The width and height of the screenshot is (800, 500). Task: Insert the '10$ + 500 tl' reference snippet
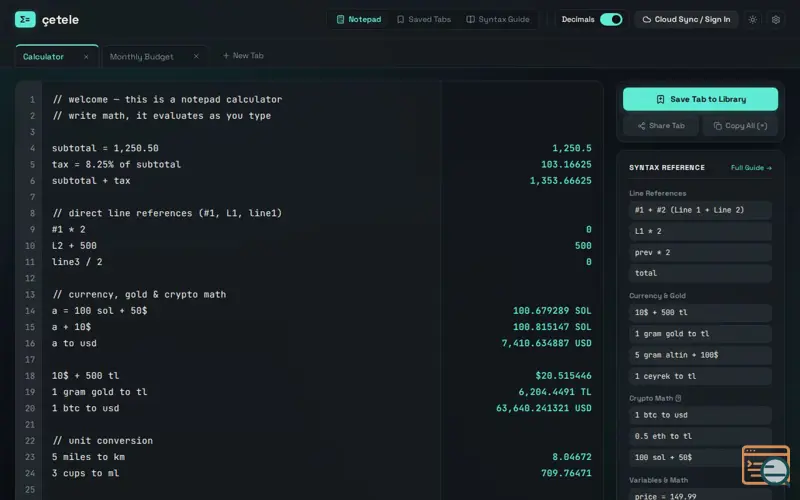click(x=700, y=312)
